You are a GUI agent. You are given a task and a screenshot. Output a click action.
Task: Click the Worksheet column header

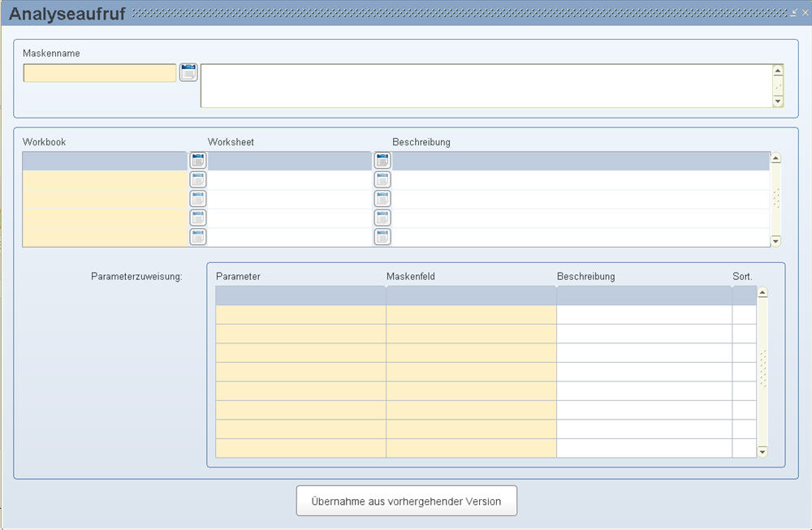pos(231,142)
